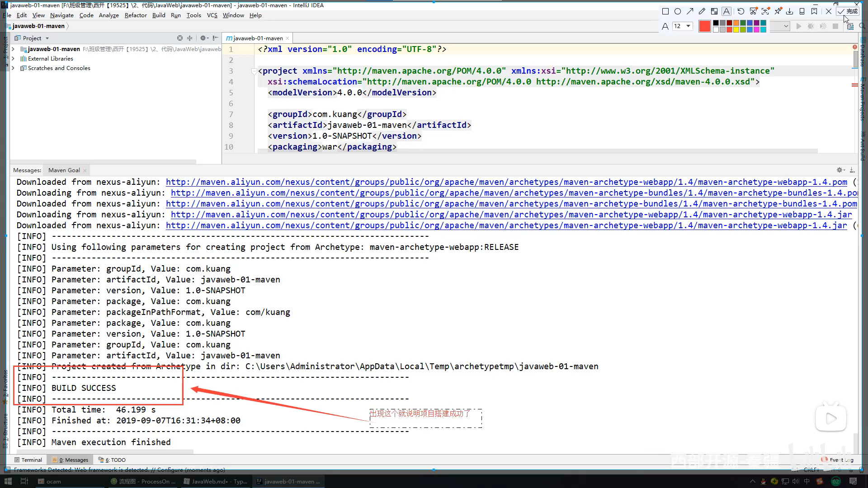Image resolution: width=868 pixels, height=488 pixels.
Task: Open Project Structure icon in toolbar
Action: pos(850,26)
